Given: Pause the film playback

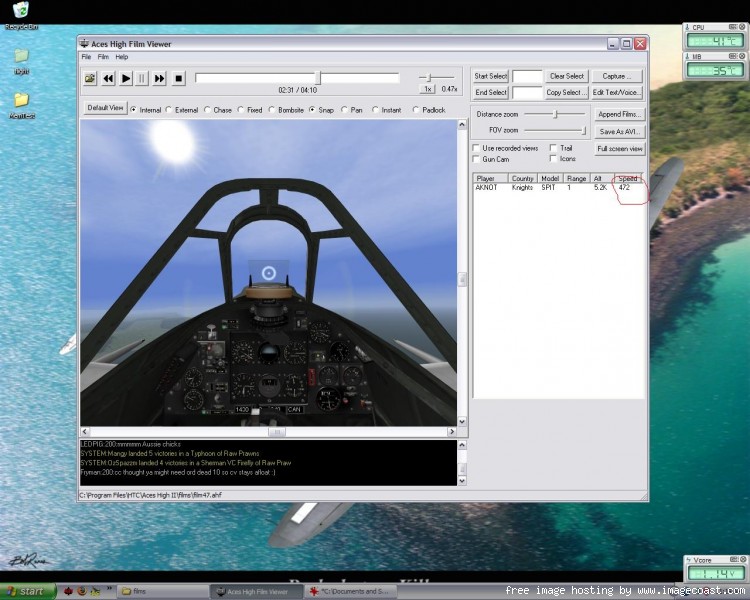Looking at the screenshot, I should [142, 78].
